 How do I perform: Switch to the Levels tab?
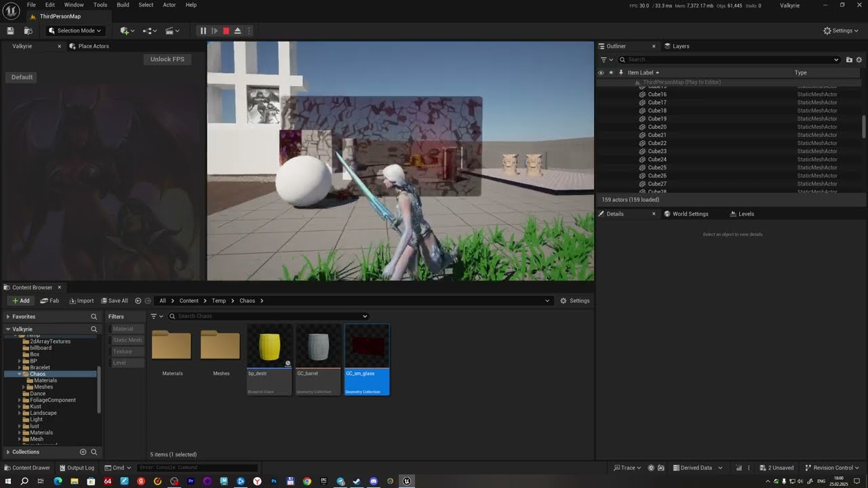(742, 213)
